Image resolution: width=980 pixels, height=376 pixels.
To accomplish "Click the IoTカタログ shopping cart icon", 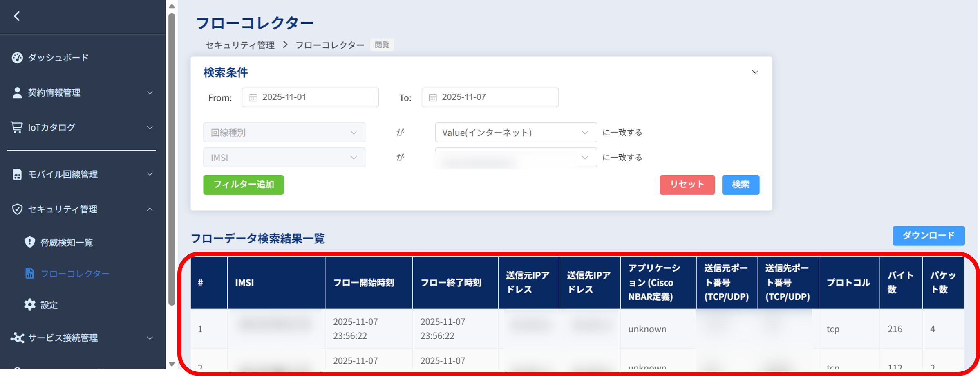I will click(x=17, y=127).
